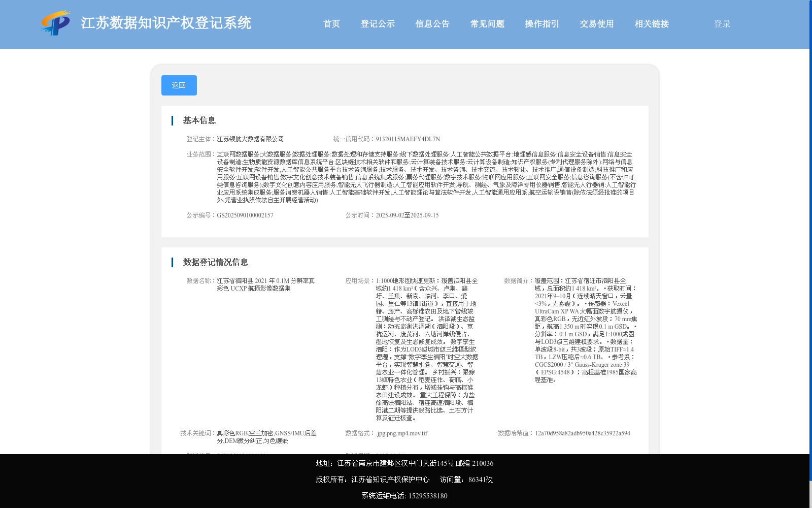Click the 数据名称 field value

[x=265, y=283]
